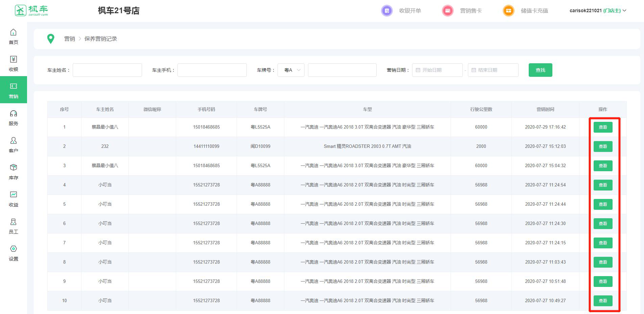The image size is (644, 314).
Task: Focus the 车主手机 input field
Action: 212,70
